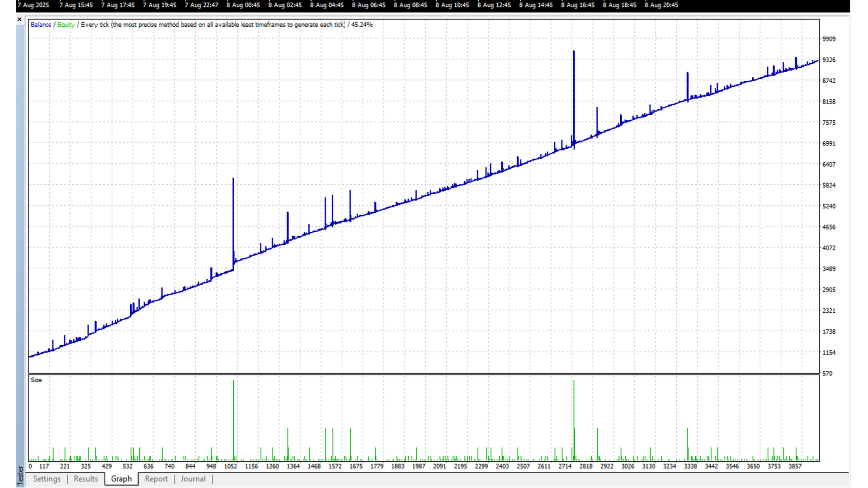868x488 pixels.
Task: Click the blue Balance legend label
Action: (x=41, y=25)
